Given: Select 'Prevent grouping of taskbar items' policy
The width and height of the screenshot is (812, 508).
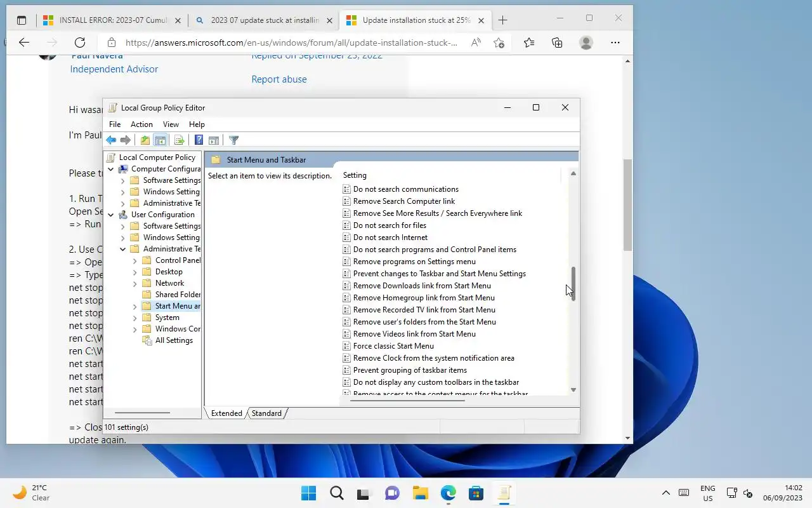Looking at the screenshot, I should coord(410,370).
